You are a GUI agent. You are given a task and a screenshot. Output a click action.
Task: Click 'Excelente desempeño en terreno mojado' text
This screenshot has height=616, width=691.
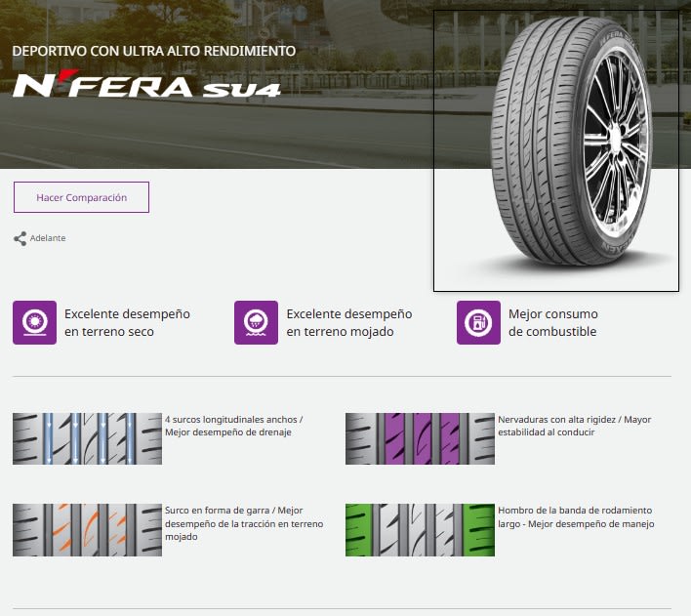[349, 322]
